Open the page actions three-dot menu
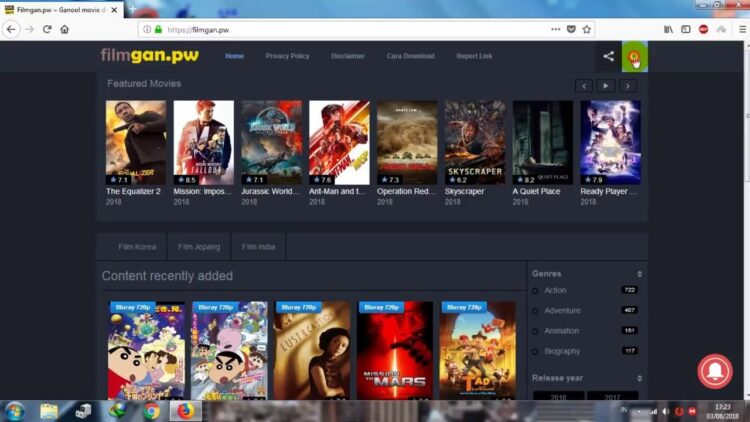 tap(555, 30)
